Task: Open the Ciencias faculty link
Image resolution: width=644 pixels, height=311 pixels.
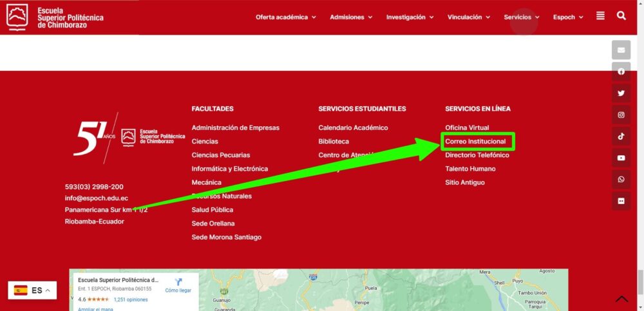Action: point(205,141)
